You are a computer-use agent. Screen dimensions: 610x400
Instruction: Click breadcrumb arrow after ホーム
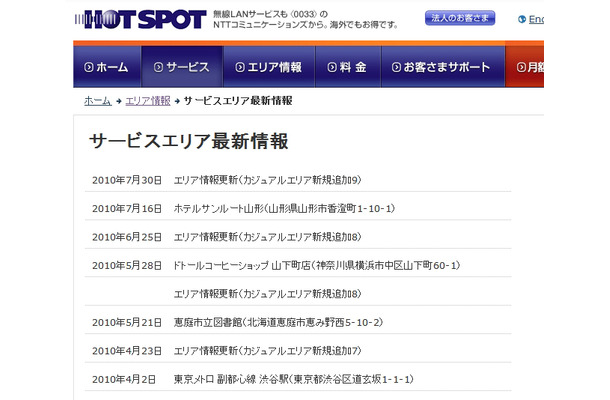point(119,101)
